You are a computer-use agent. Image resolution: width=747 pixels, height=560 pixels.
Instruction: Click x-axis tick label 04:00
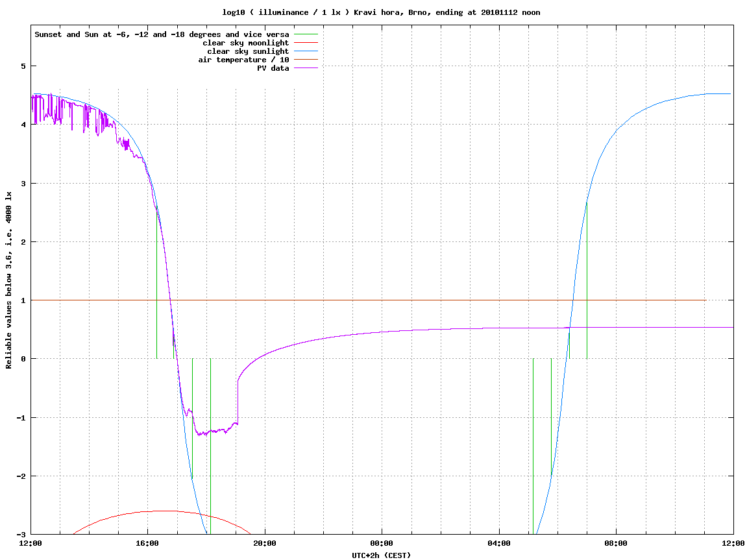pyautogui.click(x=499, y=543)
